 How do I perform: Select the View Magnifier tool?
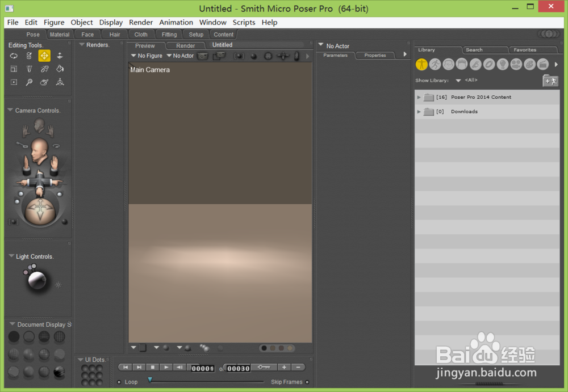coord(29,82)
